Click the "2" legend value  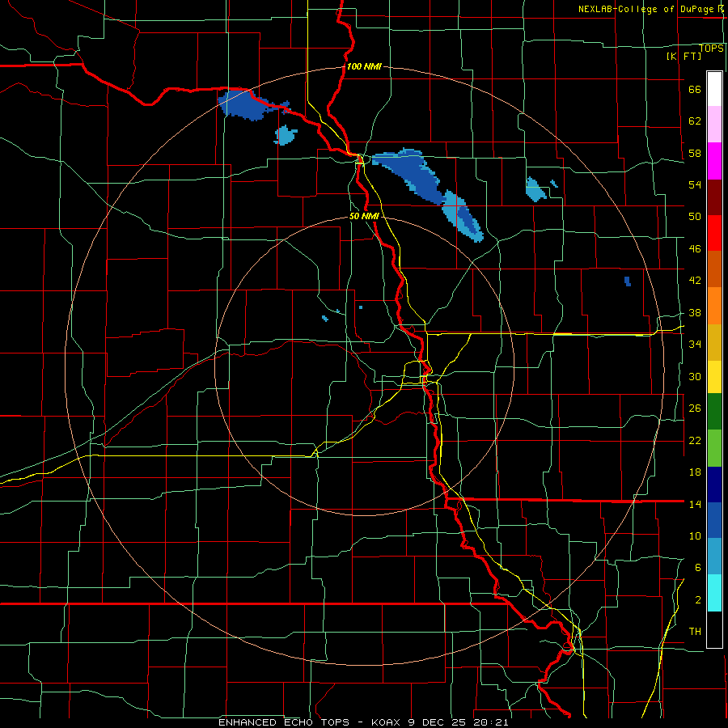[x=697, y=600]
